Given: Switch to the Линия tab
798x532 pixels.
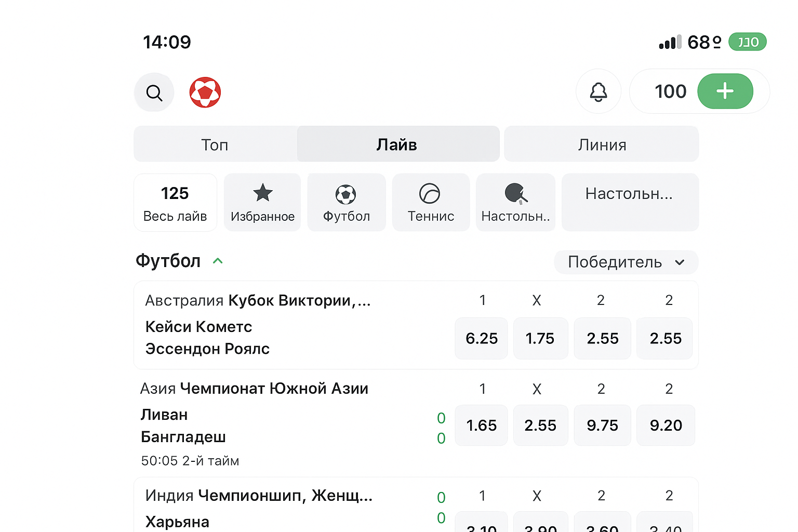Looking at the screenshot, I should pyautogui.click(x=602, y=144).
